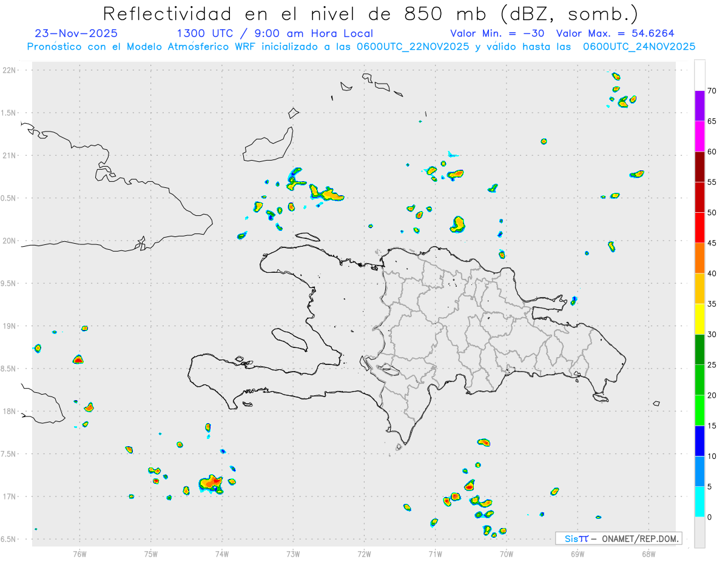Click the '18N' latitude label
Image resolution: width=728 pixels, height=562 pixels.
point(9,412)
